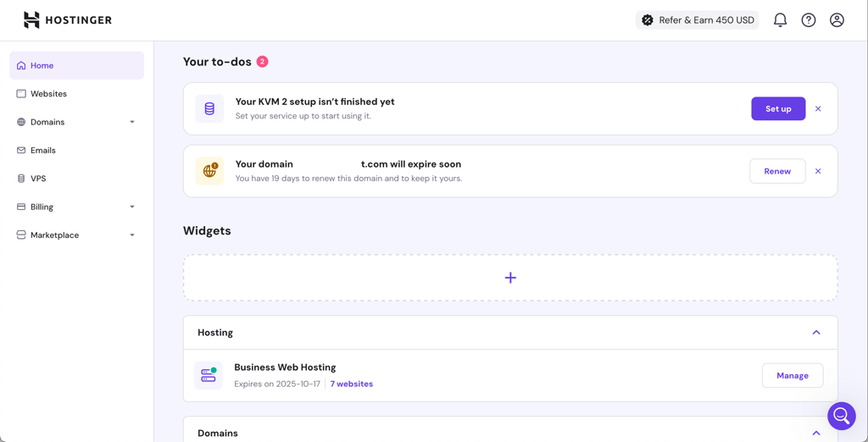Open the search chat bubble button
This screenshot has width=868, height=442.
click(842, 416)
